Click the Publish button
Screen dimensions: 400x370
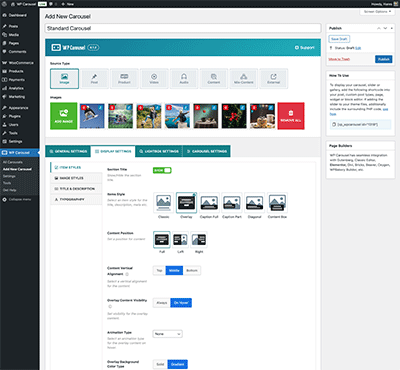383,59
